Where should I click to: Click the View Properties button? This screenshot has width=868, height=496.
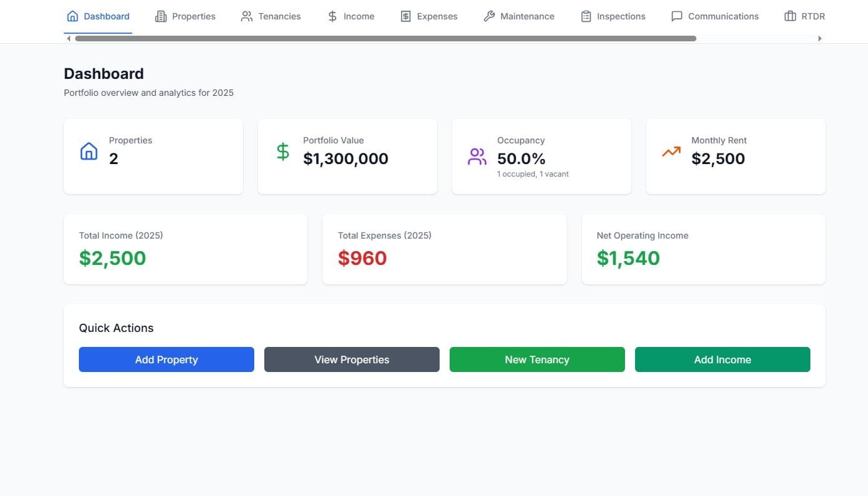point(351,359)
